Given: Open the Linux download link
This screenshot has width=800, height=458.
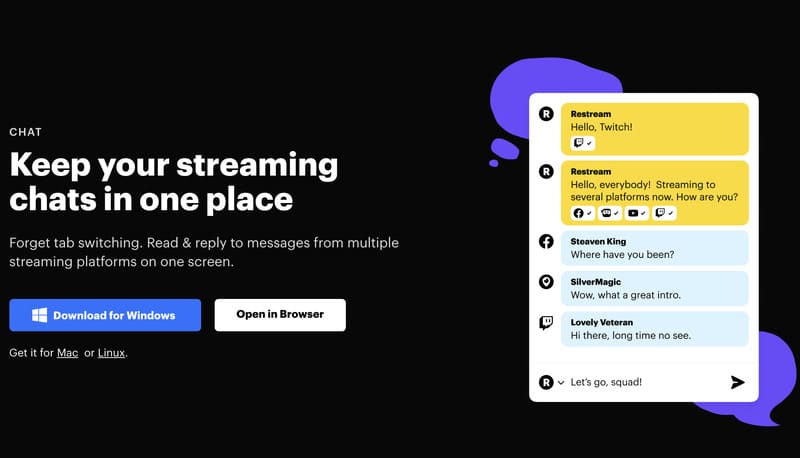Looking at the screenshot, I should (111, 353).
